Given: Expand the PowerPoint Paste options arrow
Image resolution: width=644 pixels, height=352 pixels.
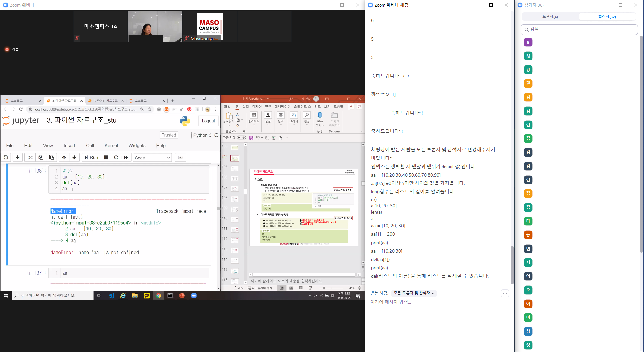Looking at the screenshot, I should (x=229, y=126).
